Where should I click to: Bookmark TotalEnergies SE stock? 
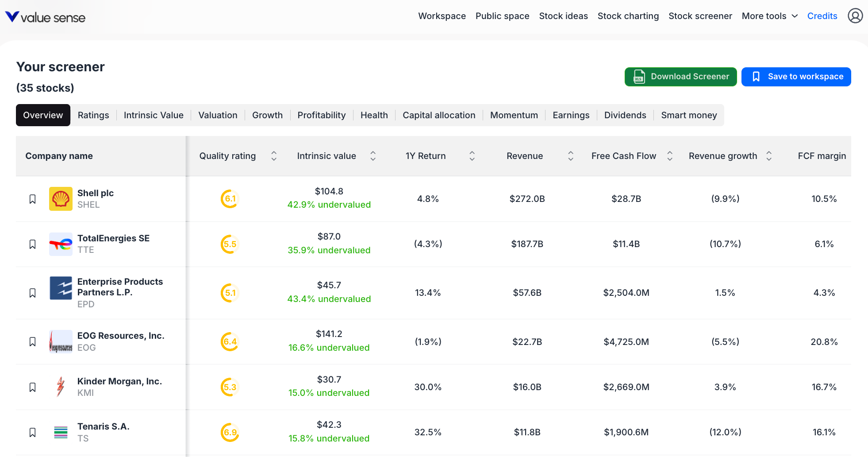point(32,244)
